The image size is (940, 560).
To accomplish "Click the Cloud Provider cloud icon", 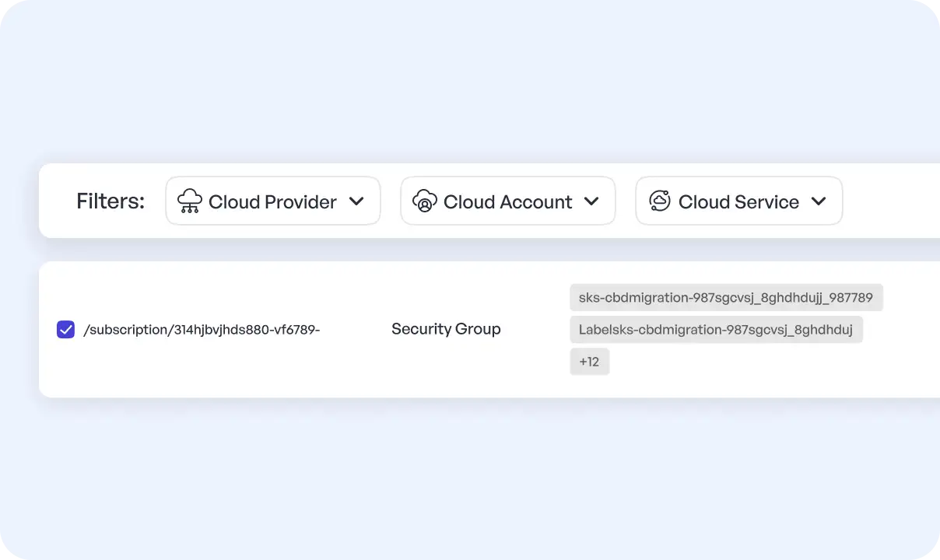I will (188, 201).
